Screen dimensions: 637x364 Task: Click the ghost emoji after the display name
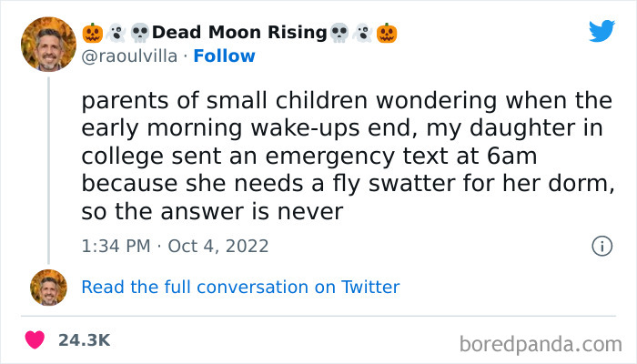[x=363, y=34]
